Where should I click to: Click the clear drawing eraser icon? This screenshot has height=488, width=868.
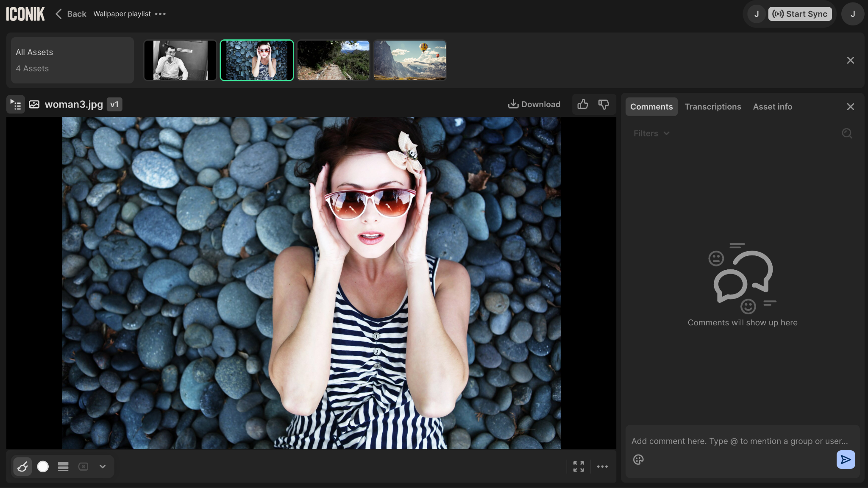(83, 466)
